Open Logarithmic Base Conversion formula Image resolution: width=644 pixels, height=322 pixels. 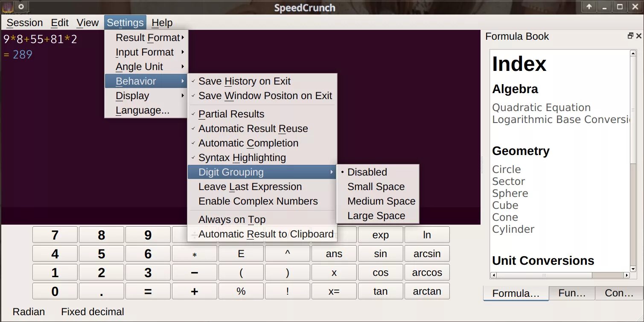click(x=561, y=120)
